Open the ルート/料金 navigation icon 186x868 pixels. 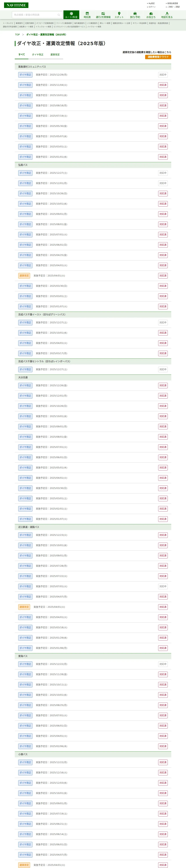(x=71, y=15)
